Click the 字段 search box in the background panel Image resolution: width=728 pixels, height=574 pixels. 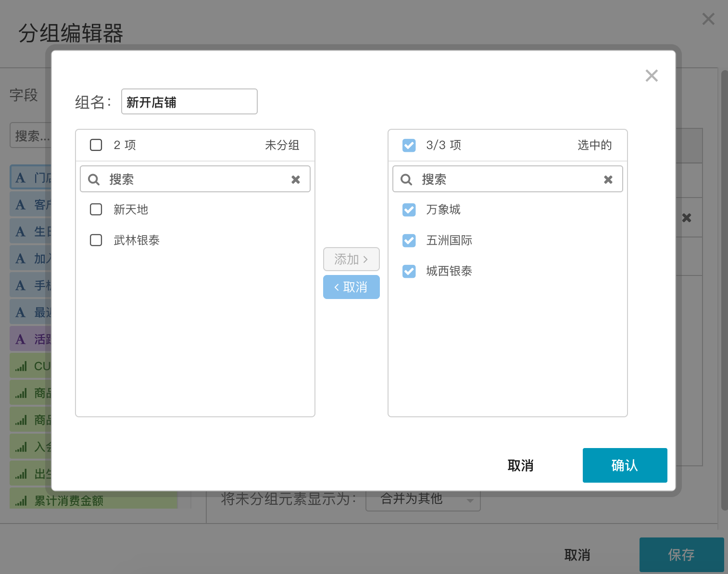click(x=30, y=136)
